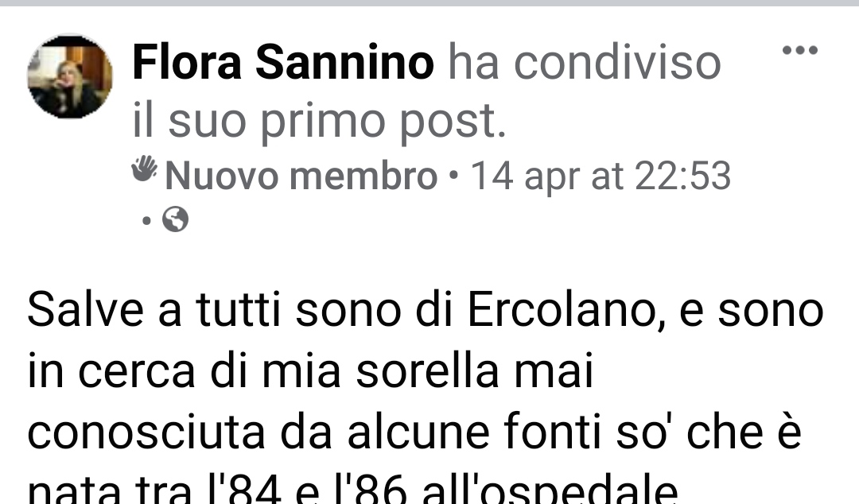
Task: Open the three-dot post options menu
Action: coord(800,50)
